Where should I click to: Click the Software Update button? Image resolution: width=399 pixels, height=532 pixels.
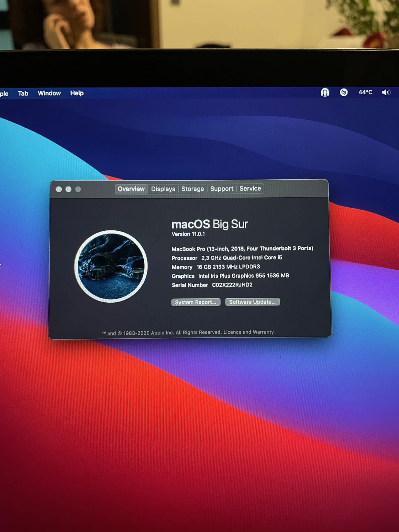coord(252,302)
